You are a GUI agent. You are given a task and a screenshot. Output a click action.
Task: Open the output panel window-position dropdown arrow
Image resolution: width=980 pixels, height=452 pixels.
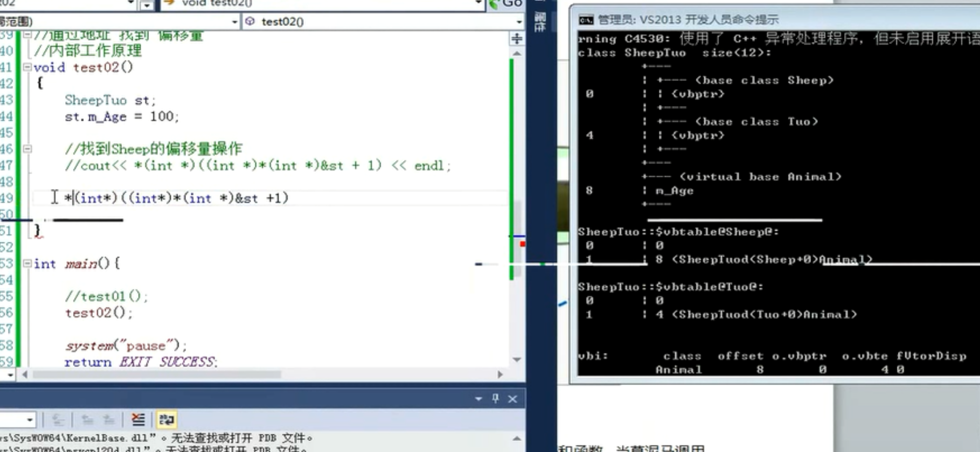(479, 399)
